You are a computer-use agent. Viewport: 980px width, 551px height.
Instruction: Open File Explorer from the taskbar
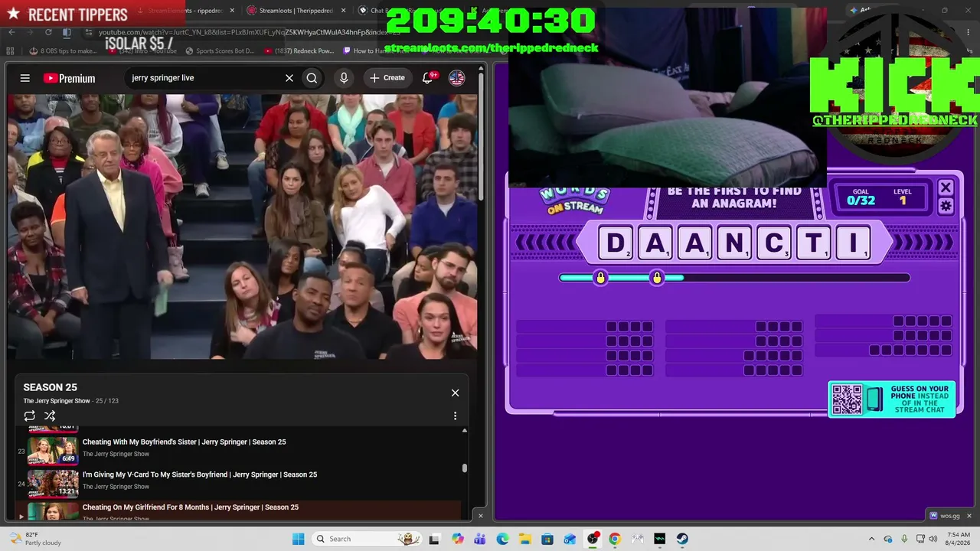(x=525, y=539)
